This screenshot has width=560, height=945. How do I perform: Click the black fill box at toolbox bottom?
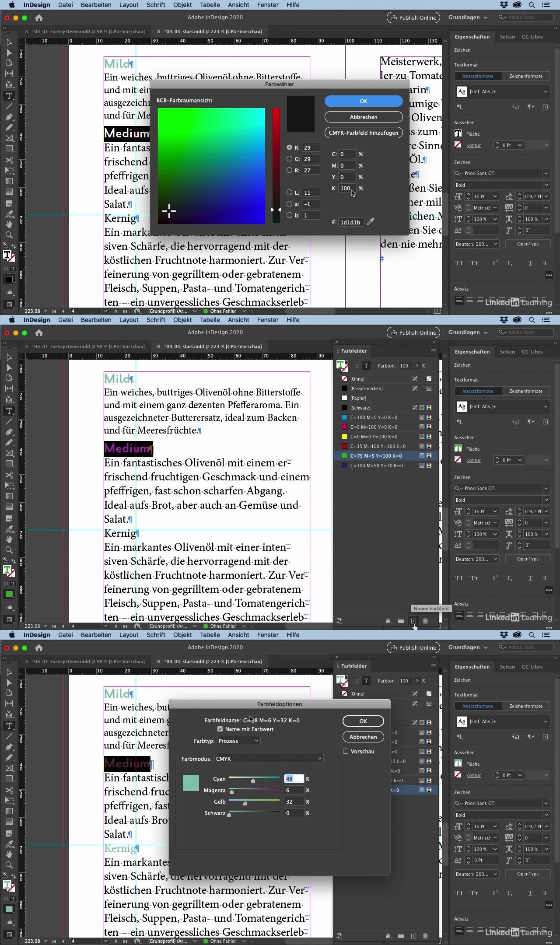coord(9,279)
